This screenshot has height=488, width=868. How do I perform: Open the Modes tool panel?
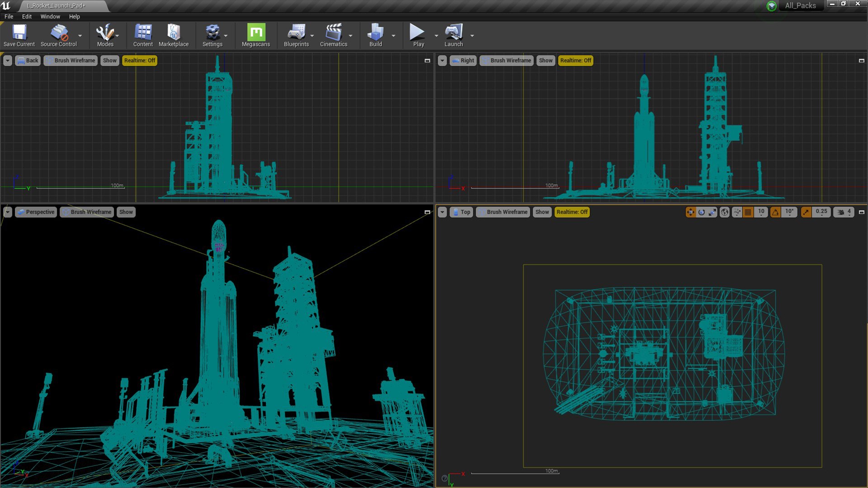[105, 35]
